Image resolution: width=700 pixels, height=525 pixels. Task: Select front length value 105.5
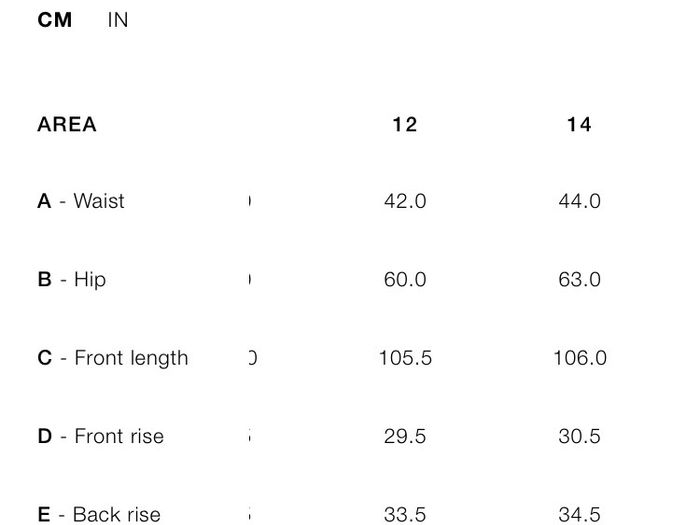point(405,358)
